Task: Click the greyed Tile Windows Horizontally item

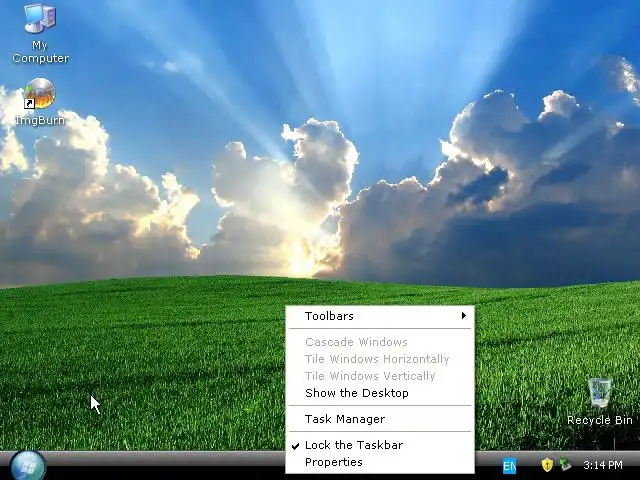Action: (x=380, y=359)
